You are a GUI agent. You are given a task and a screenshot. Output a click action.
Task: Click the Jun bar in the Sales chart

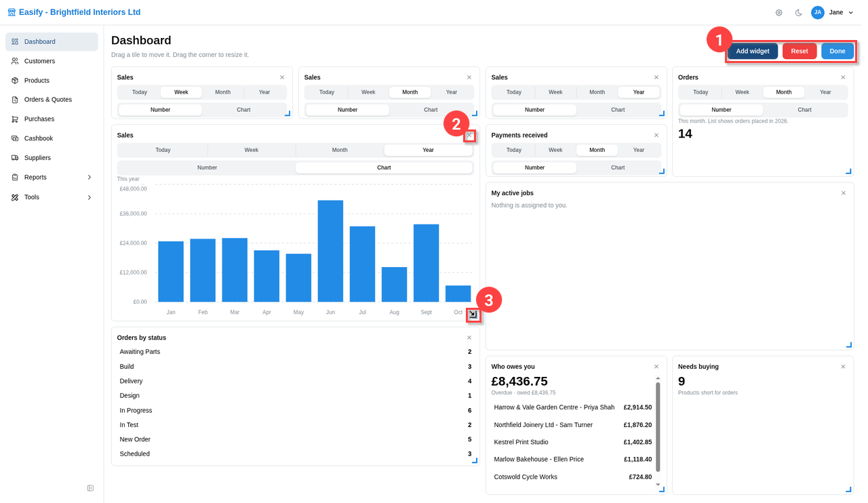(330, 251)
